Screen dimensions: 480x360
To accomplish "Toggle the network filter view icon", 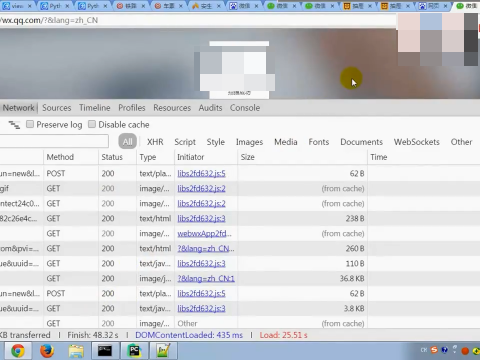I will [x=14, y=125].
